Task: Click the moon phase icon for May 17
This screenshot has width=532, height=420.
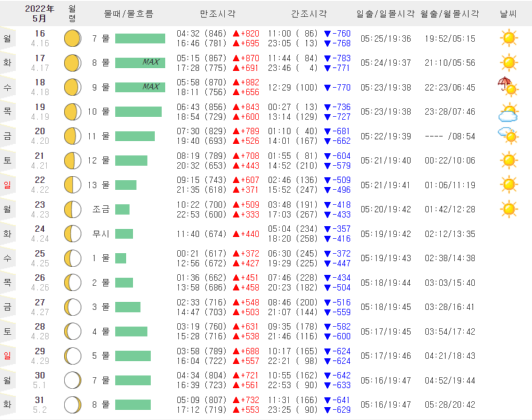Action: pyautogui.click(x=72, y=63)
